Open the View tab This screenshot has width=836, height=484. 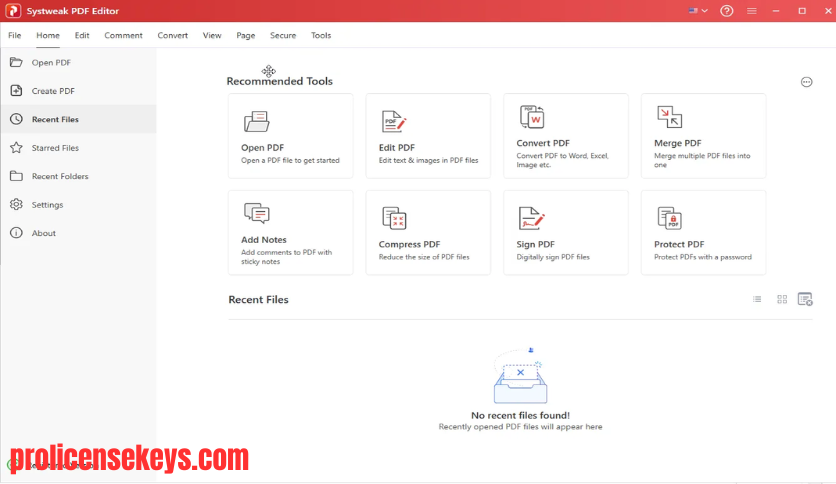click(x=212, y=35)
